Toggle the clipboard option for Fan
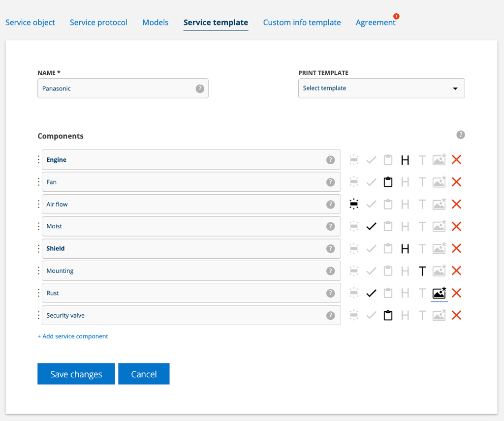The height and width of the screenshot is (421, 504). click(x=388, y=182)
